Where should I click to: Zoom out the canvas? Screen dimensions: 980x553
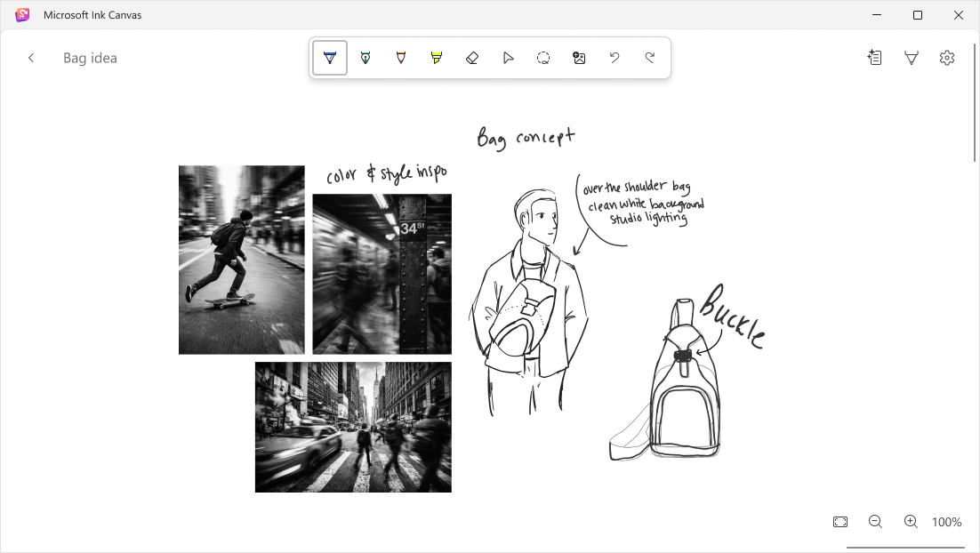pyautogui.click(x=876, y=522)
